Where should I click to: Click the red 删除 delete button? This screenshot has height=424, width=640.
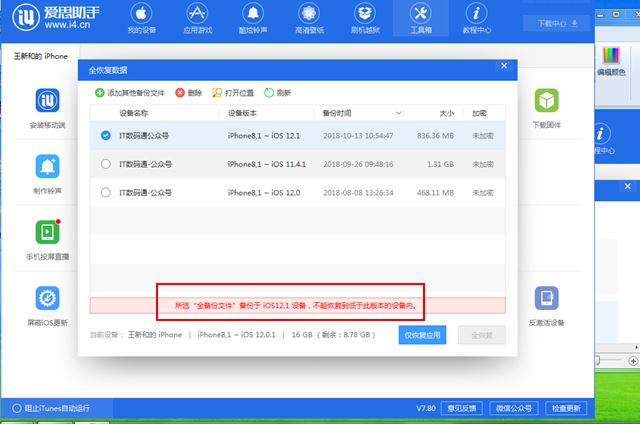(189, 93)
